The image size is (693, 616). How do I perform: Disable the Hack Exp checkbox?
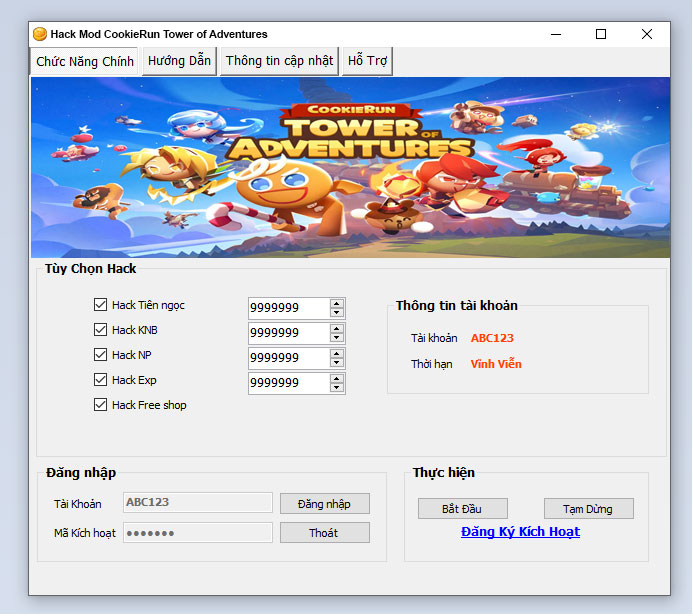(x=100, y=380)
